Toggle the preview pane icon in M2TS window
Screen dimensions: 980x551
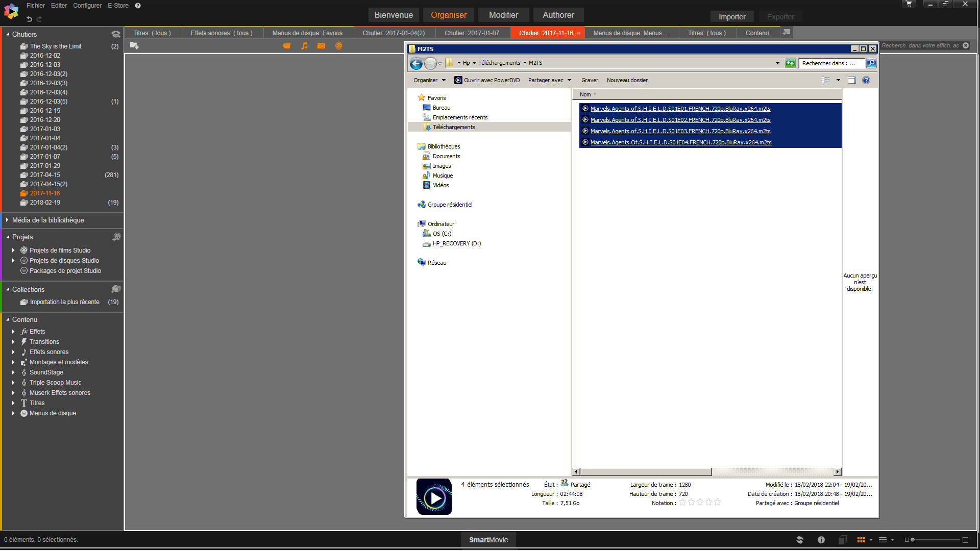851,80
